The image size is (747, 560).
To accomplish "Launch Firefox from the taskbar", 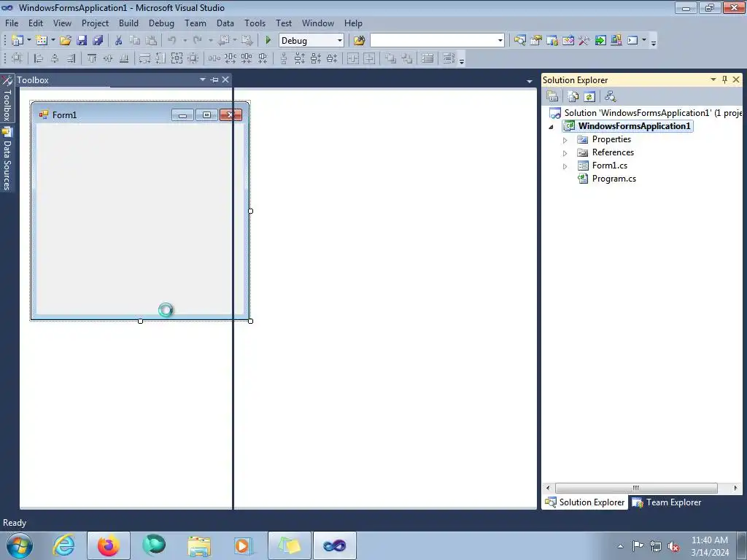I will tap(108, 545).
